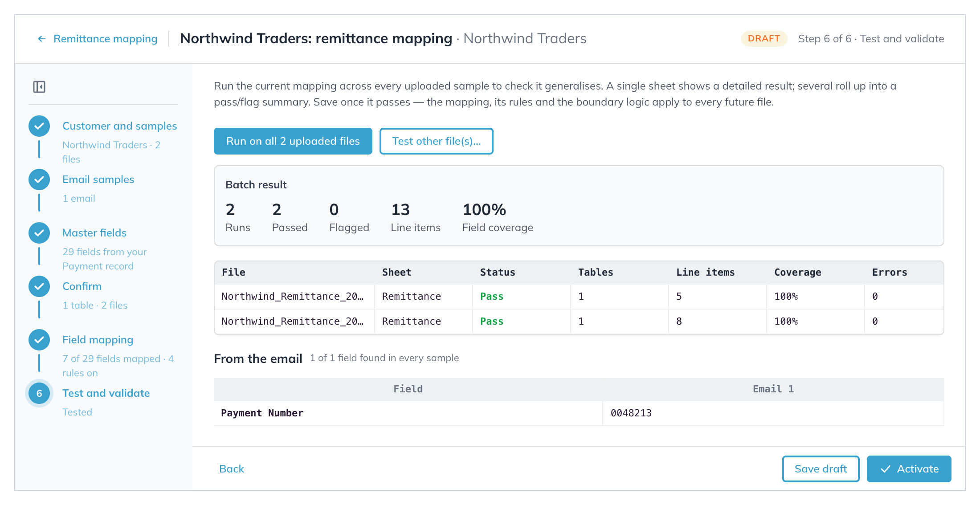Click the step 6 circle icon

(39, 393)
